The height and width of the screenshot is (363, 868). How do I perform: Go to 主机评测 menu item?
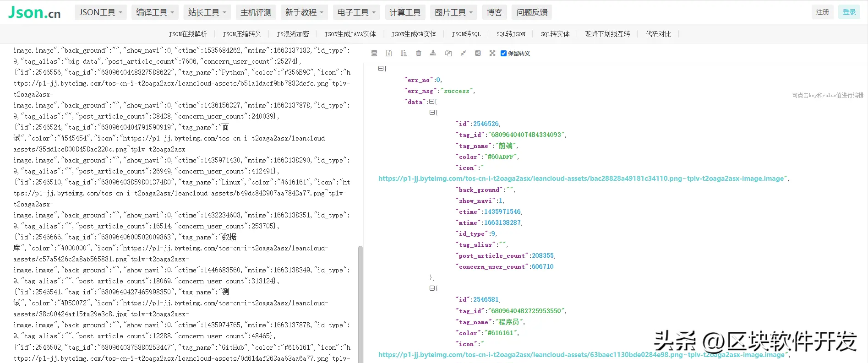256,12
